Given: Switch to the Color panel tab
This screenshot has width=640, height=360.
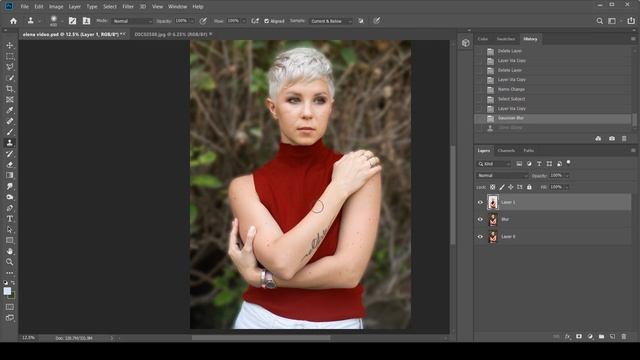Looking at the screenshot, I should [x=483, y=39].
